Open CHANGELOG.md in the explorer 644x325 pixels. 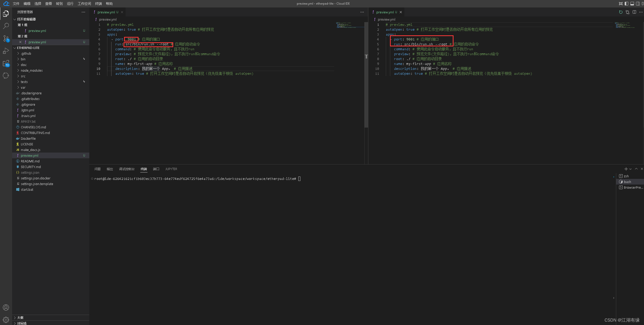51,127
